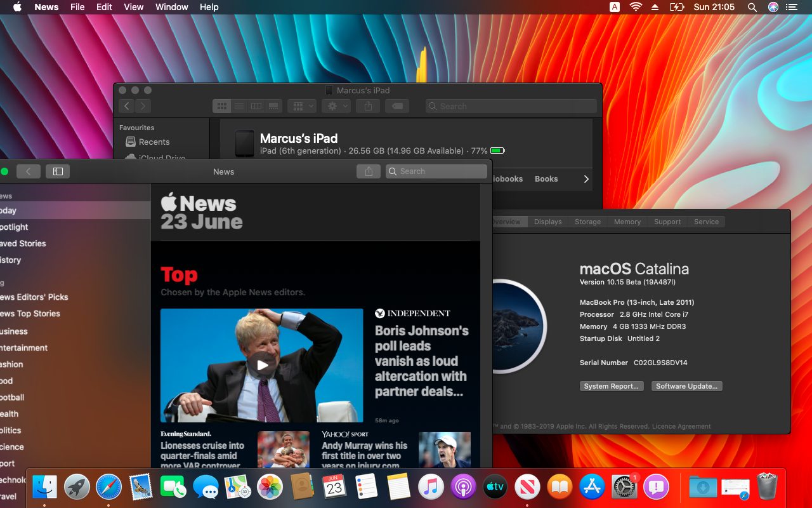Click the Finder window share icon

368,107
